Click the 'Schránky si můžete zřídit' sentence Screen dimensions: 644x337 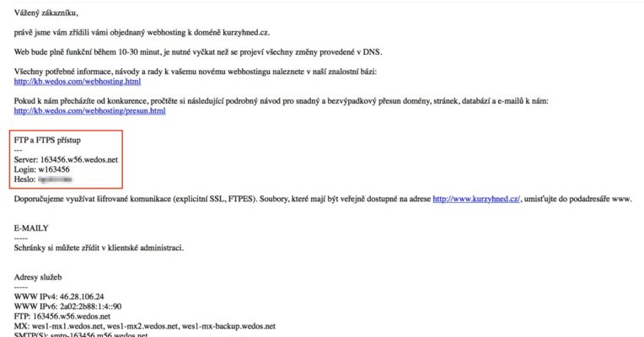99,248
